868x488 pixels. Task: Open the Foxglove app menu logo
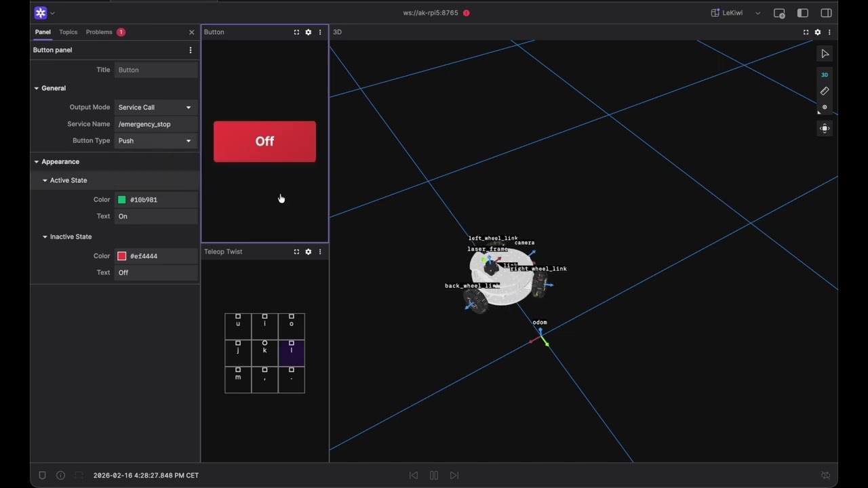coord(41,13)
